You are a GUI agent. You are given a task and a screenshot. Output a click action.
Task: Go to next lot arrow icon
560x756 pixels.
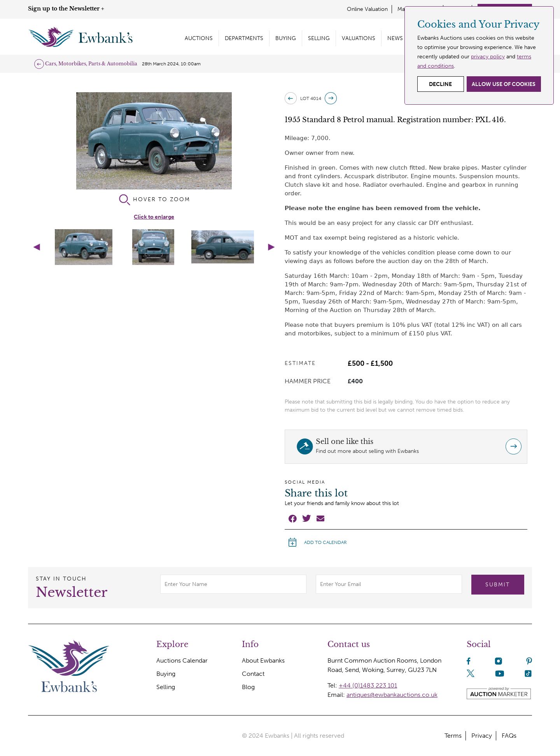click(331, 98)
